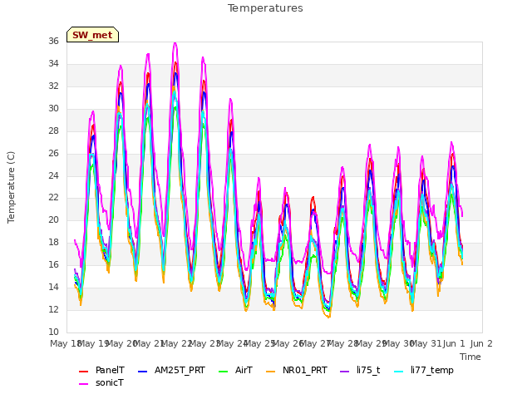The image size is (532, 399).
Task: Click the purple li75_t legend swatch
Action: tap(345, 372)
